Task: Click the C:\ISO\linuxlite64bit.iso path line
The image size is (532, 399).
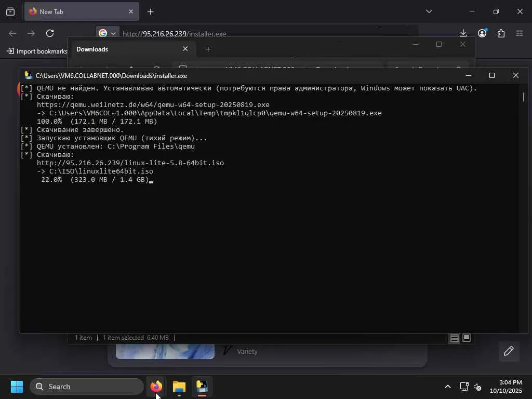Action: pos(95,171)
